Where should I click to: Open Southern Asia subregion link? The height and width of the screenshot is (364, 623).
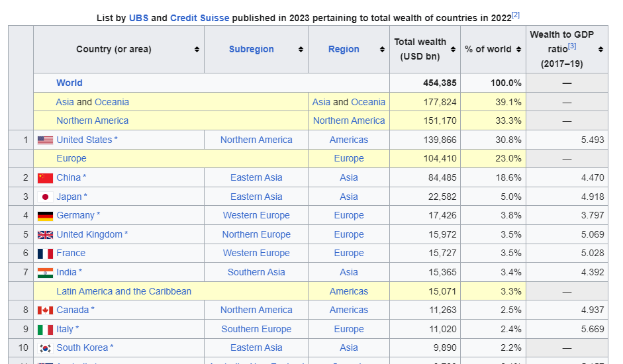click(256, 272)
